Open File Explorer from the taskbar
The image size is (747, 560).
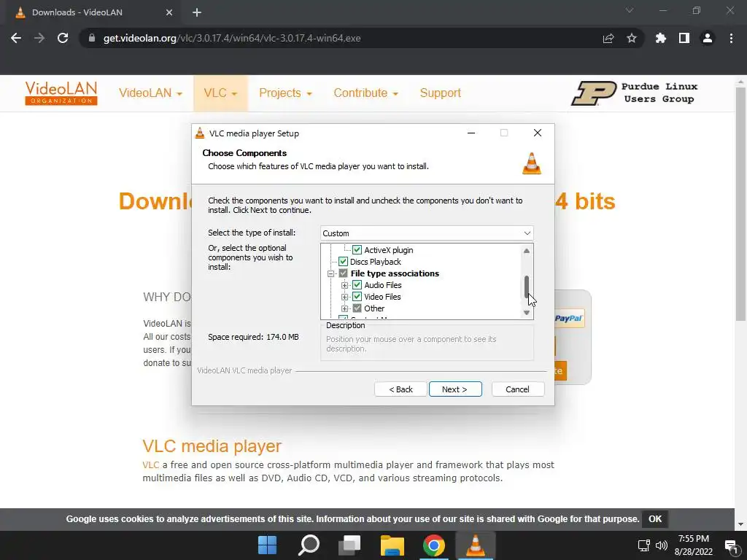[x=392, y=545]
